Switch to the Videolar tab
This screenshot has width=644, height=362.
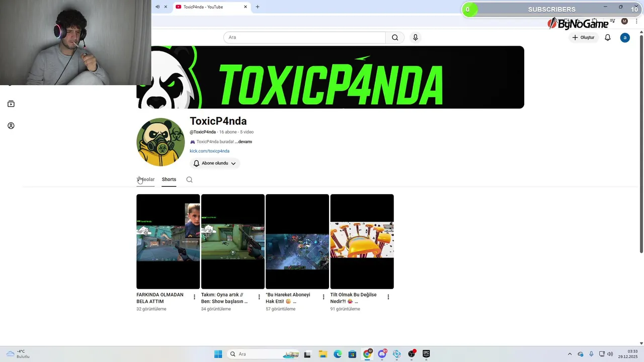145,179
